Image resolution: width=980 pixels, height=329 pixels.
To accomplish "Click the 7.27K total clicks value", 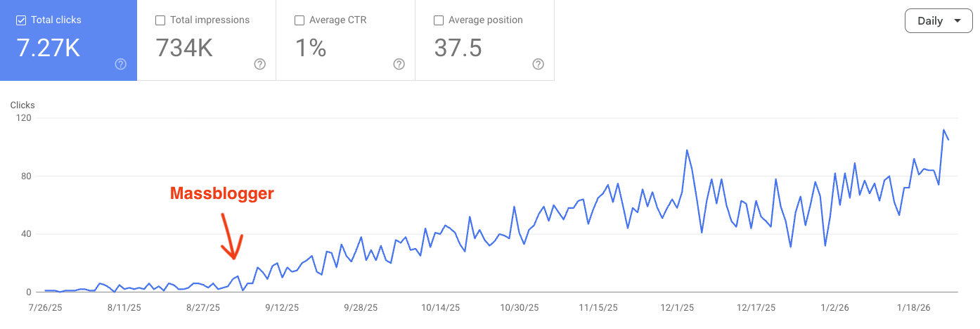I will pos(48,48).
